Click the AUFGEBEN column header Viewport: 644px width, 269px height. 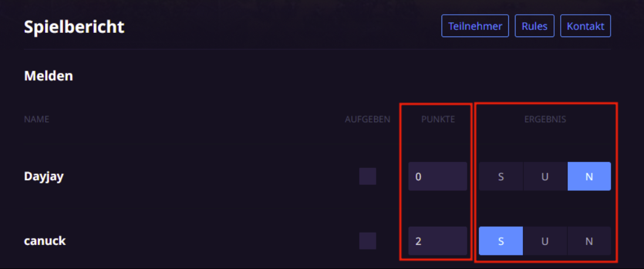pyautogui.click(x=367, y=119)
